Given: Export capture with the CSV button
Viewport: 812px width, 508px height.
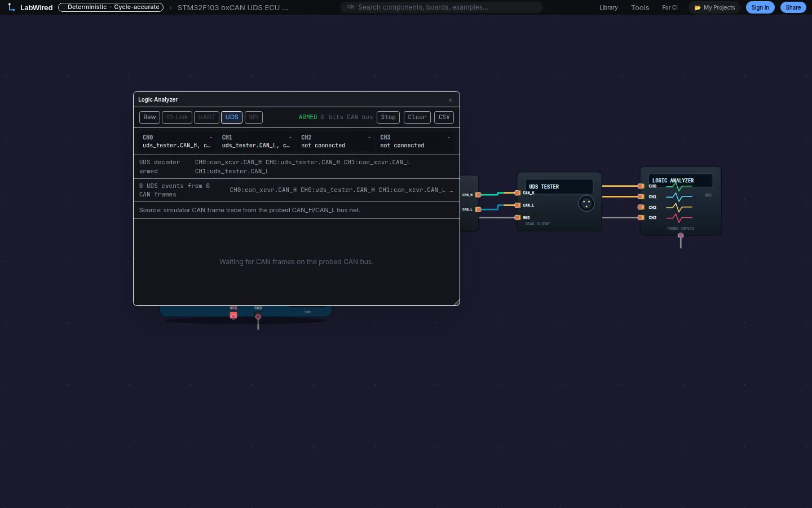Looking at the screenshot, I should (444, 117).
